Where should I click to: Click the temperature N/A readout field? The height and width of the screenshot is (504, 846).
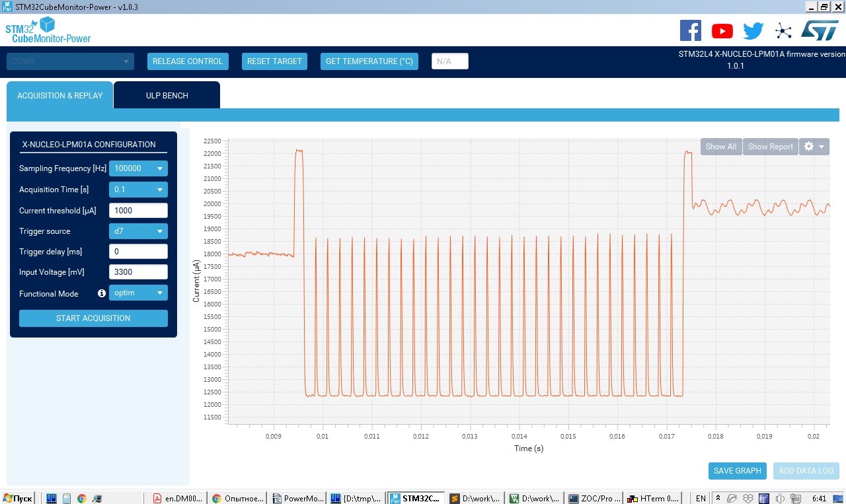(450, 61)
